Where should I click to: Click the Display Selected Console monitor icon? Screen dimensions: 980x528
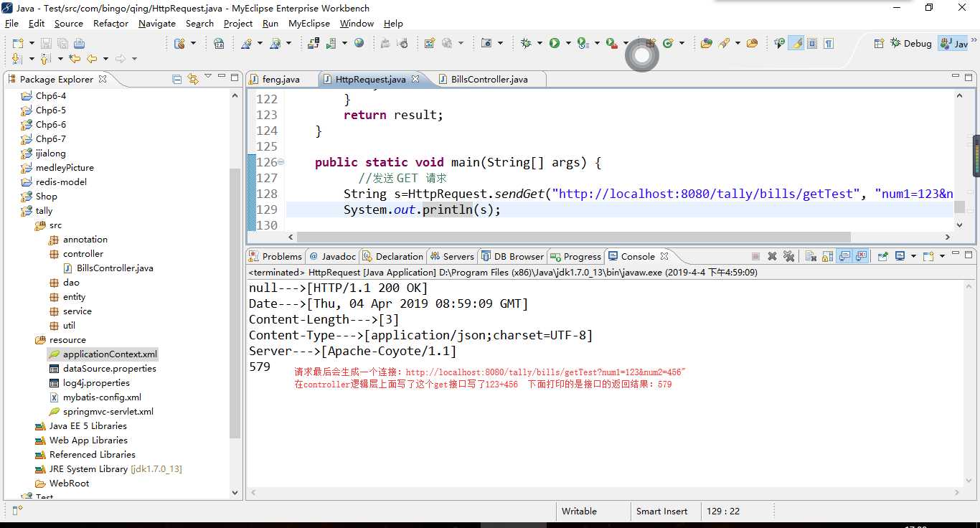900,256
